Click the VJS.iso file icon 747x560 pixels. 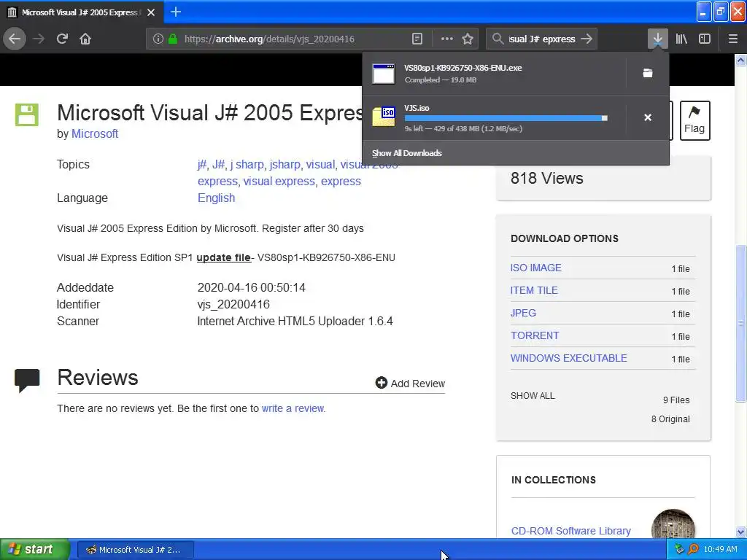tap(384, 117)
